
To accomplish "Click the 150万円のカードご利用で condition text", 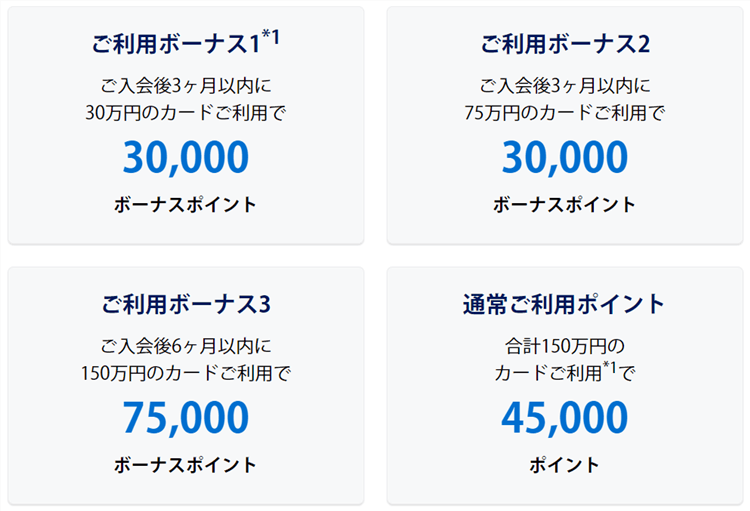I will pyautogui.click(x=186, y=373).
